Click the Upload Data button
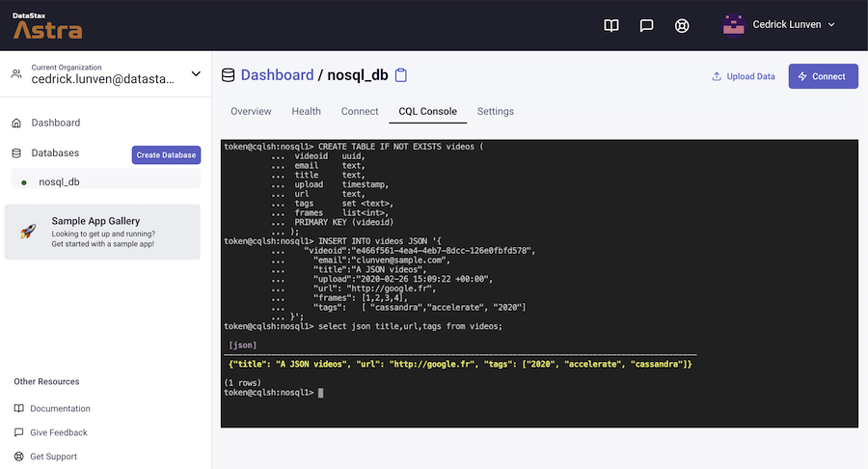868x469 pixels. coord(743,76)
